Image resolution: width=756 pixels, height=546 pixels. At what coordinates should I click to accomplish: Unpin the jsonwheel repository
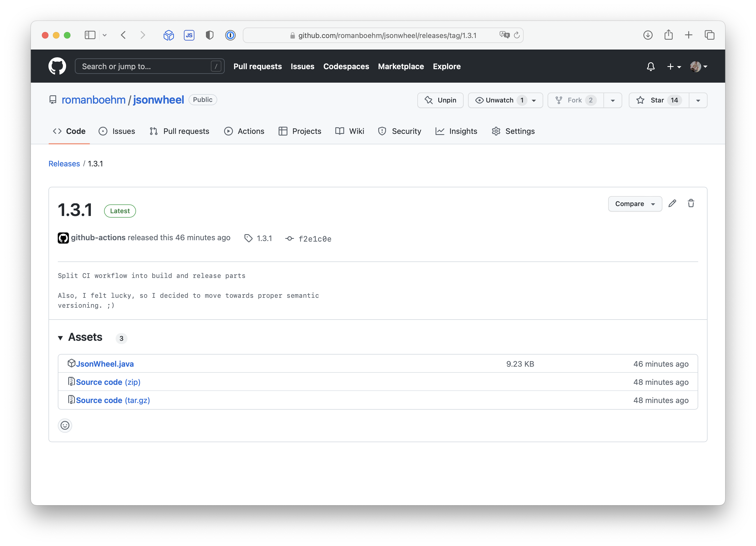pyautogui.click(x=440, y=100)
